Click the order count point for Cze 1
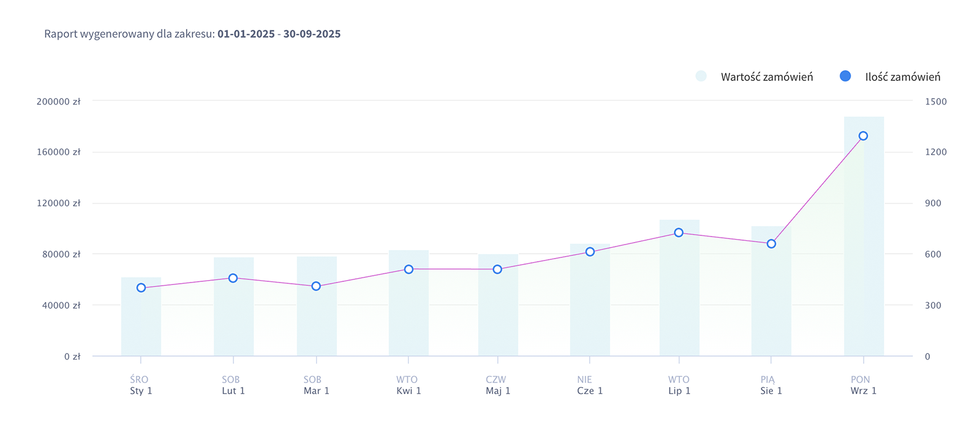 coord(590,252)
